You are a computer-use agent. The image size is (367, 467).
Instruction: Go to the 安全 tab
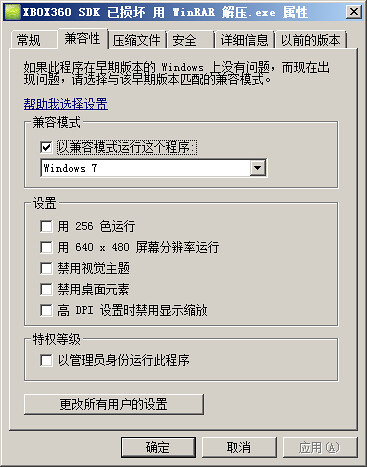point(190,40)
